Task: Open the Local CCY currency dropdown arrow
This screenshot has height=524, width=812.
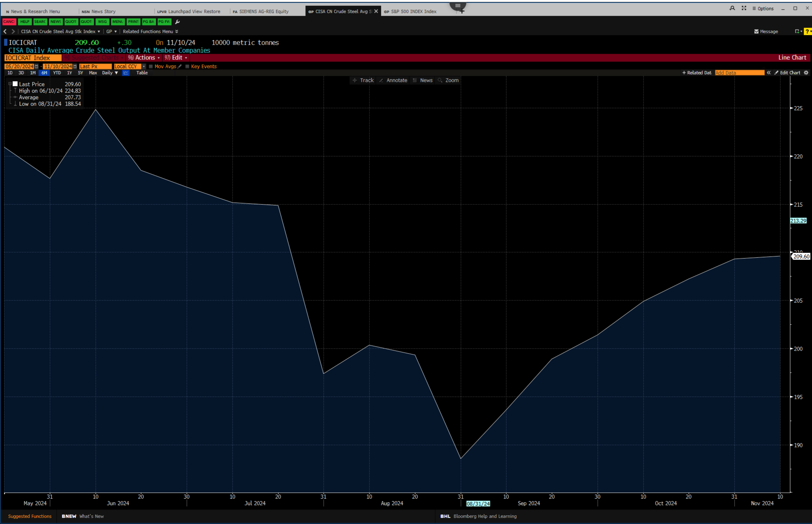Action: click(x=144, y=66)
